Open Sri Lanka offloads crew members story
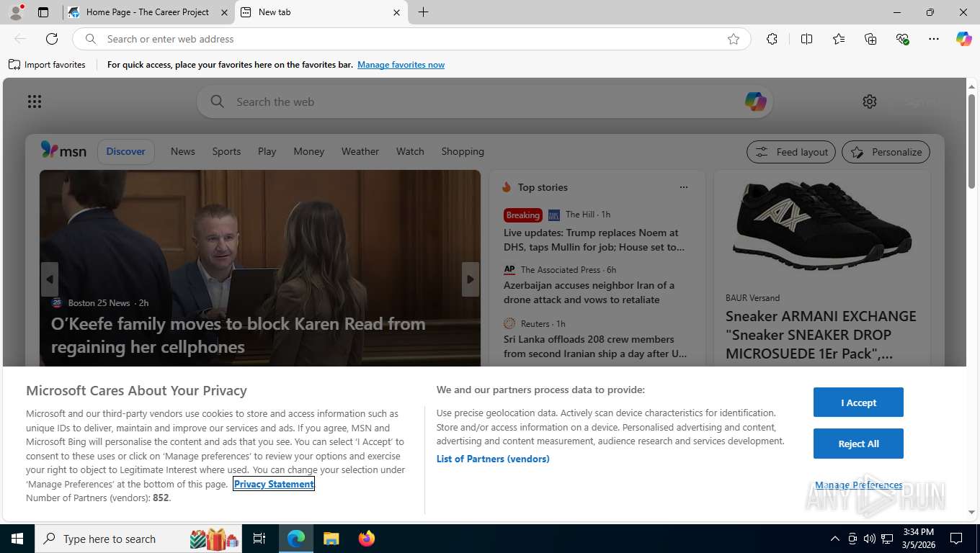Screen dimensions: 980x553 click(595, 346)
